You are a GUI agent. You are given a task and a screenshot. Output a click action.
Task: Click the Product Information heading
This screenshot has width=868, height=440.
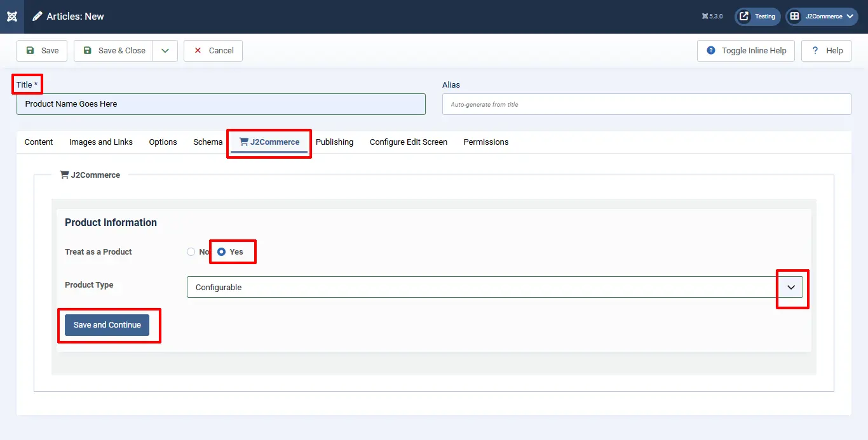point(111,223)
